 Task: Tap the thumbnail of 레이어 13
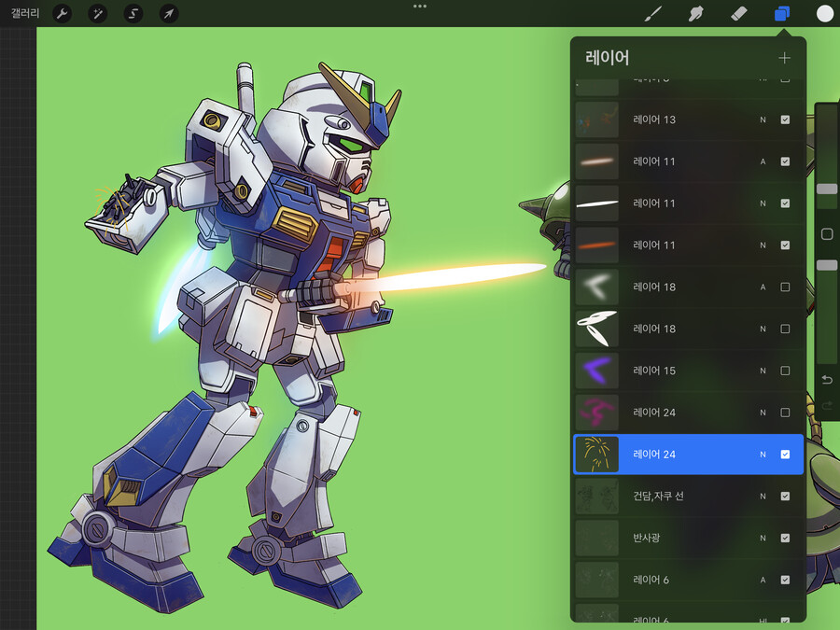[x=596, y=119]
